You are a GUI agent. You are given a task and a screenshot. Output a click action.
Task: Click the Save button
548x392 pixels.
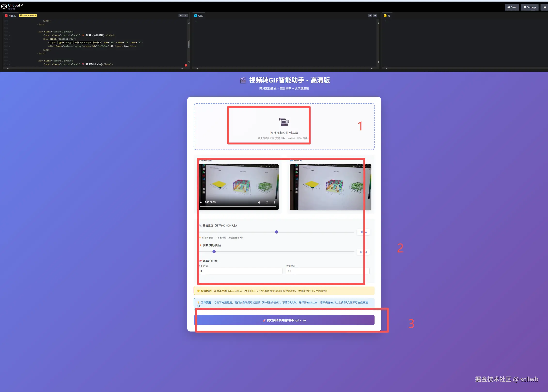512,7
